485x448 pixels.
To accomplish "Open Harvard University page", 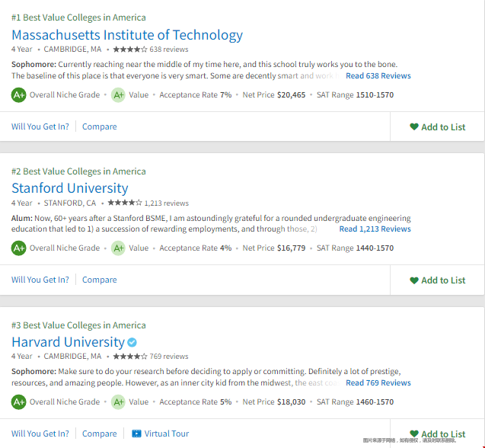I will (68, 342).
